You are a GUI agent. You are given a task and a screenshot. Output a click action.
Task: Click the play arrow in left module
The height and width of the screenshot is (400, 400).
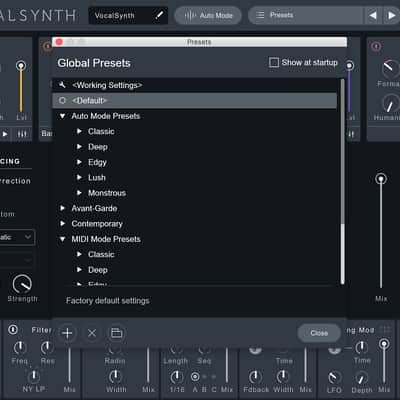[5, 134]
